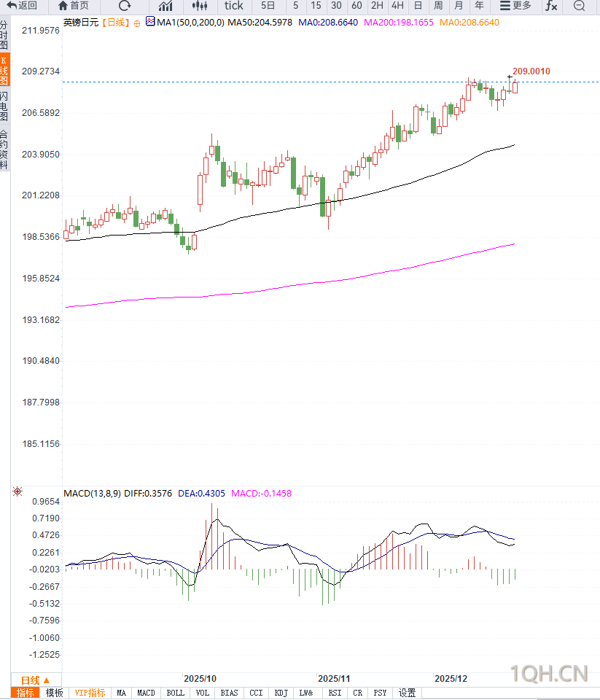The image size is (600, 700).
Task: Switch to tick period
Action: pyautogui.click(x=233, y=6)
